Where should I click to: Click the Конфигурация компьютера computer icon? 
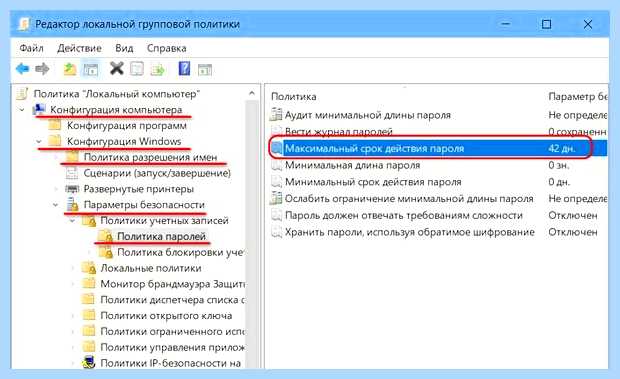tap(39, 109)
